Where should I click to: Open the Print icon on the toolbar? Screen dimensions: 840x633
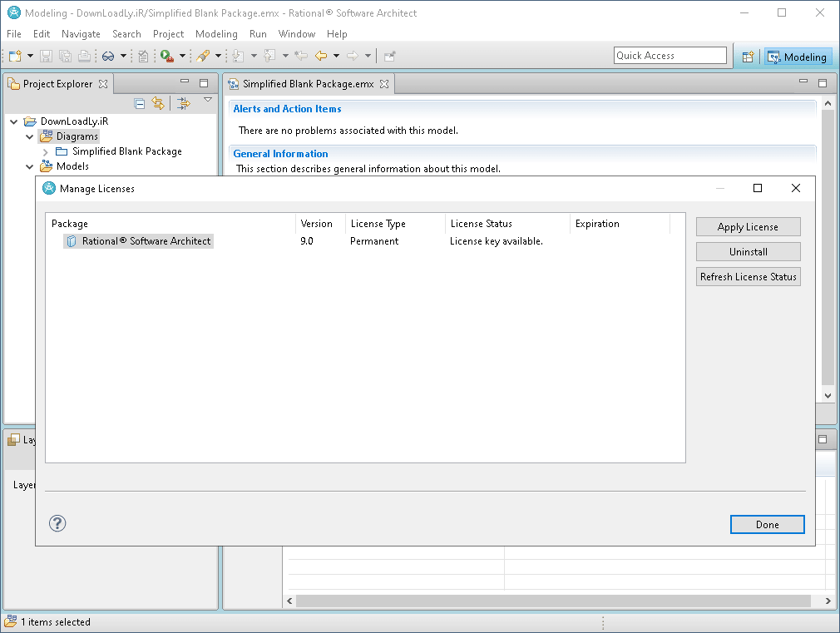84,56
